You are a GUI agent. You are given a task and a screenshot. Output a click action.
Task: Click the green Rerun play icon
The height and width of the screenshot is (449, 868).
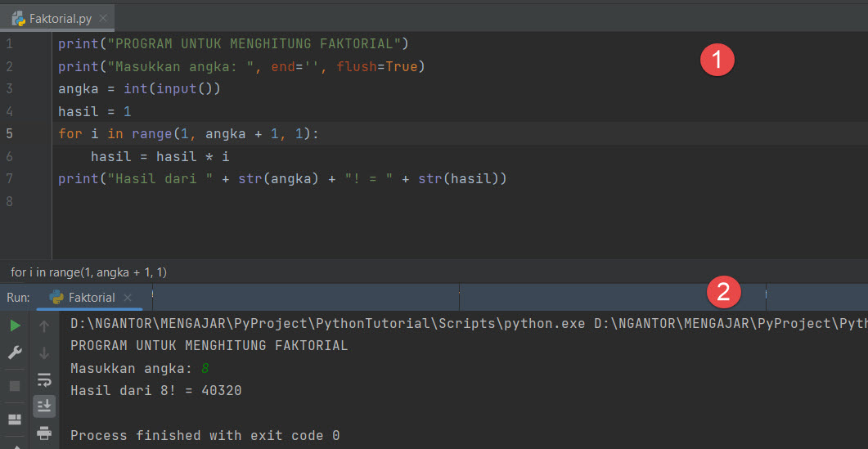[x=15, y=326]
